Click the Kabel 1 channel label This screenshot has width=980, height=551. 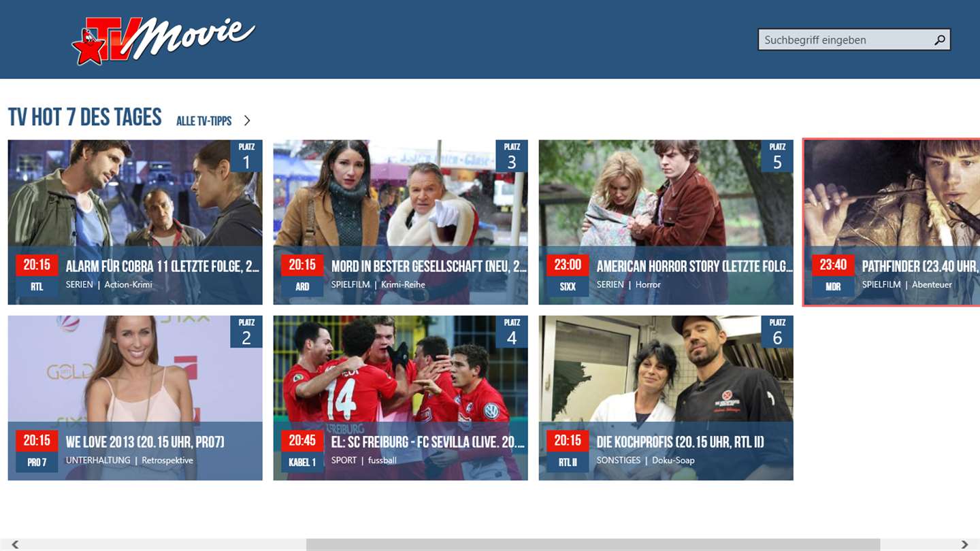click(302, 462)
